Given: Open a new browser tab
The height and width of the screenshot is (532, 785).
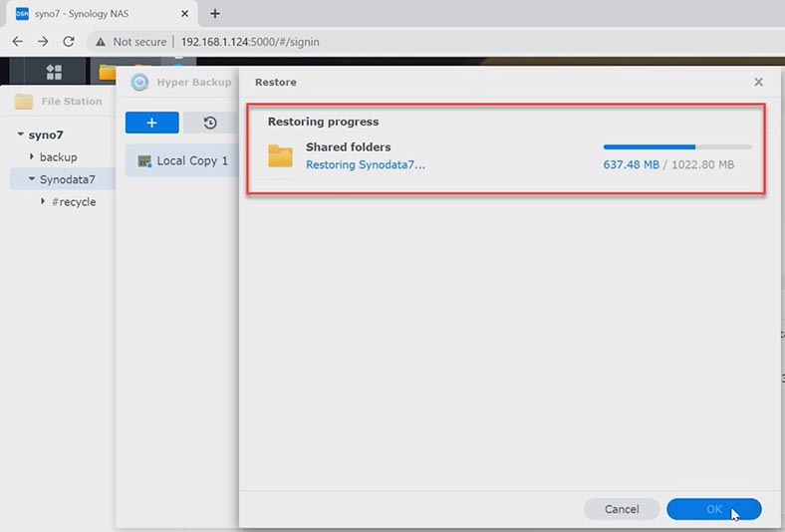Looking at the screenshot, I should coord(215,14).
